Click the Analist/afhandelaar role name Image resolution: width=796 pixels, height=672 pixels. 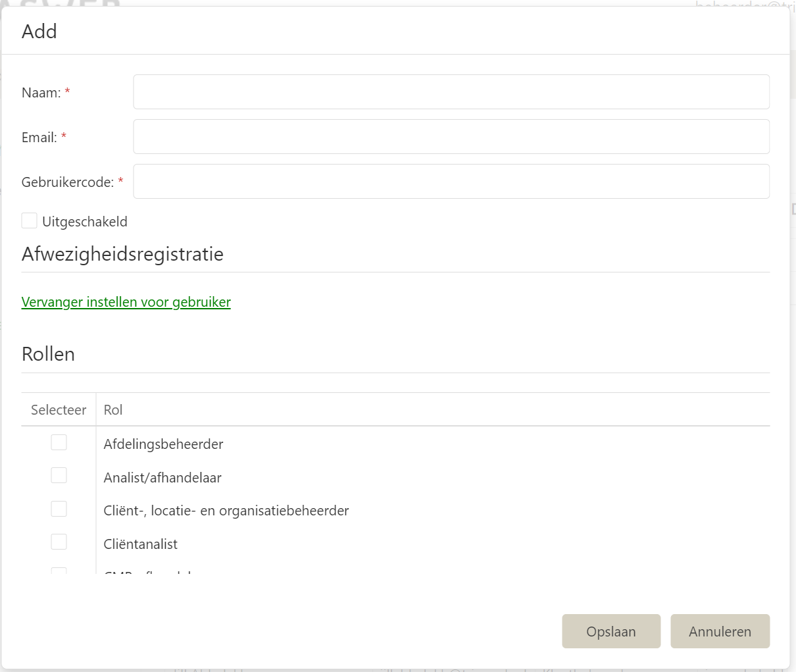click(162, 478)
